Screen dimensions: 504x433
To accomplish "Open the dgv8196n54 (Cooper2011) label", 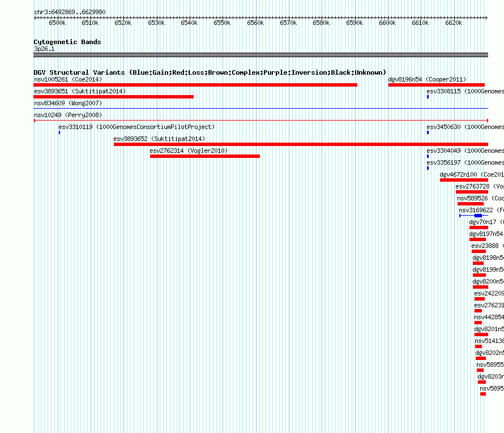I will [x=427, y=79].
